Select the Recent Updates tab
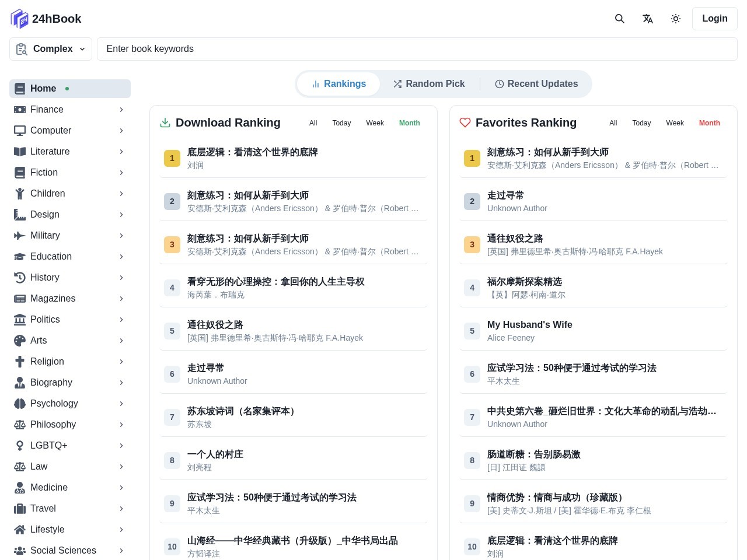Image resolution: width=747 pixels, height=560 pixels. point(536,84)
